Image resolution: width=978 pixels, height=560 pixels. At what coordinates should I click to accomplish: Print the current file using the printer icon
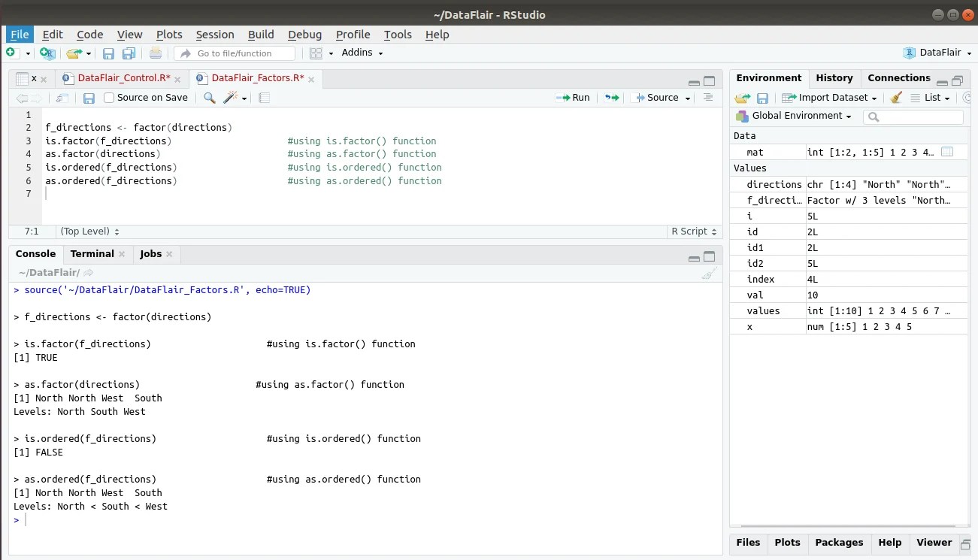point(156,53)
